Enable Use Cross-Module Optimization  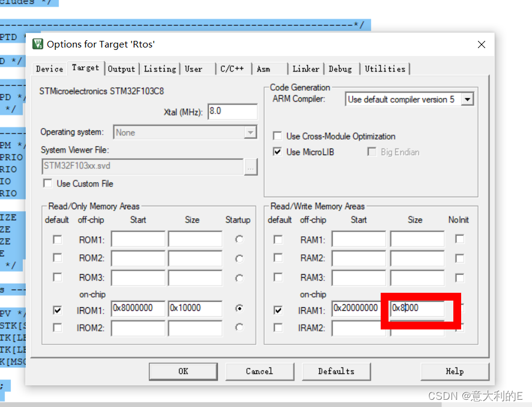[x=277, y=136]
